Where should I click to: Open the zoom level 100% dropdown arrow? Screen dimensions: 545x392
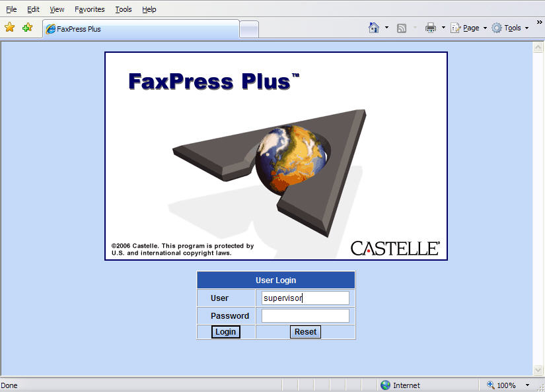527,385
